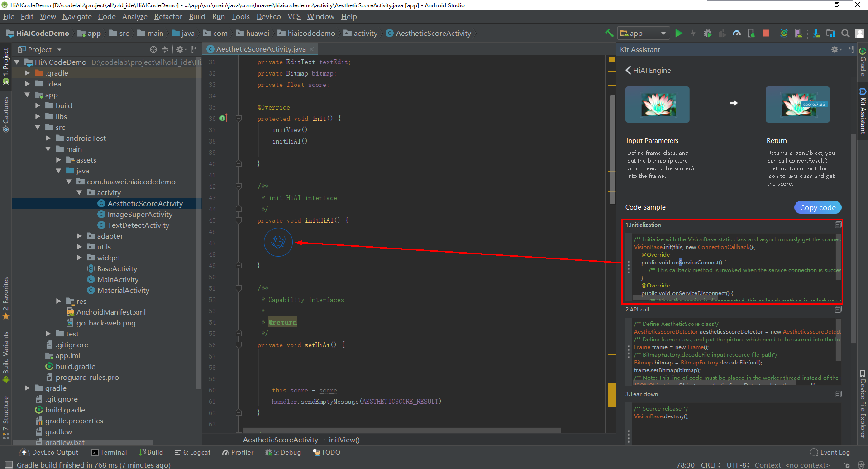Screen dimensions: 868x469
Task: Expand the adapter folder in project tree
Action: (x=79, y=236)
